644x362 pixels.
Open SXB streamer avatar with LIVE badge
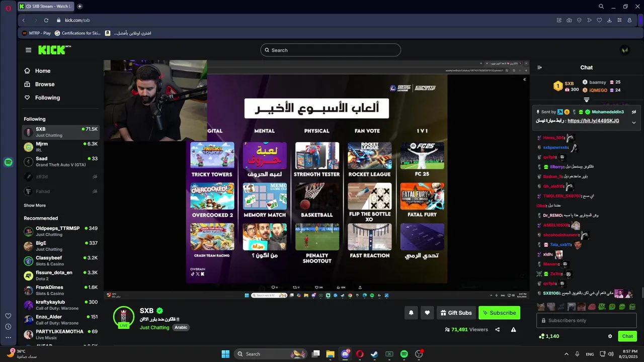click(124, 317)
